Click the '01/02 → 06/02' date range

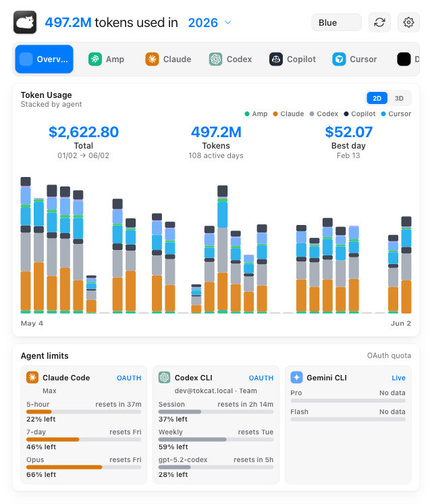click(x=84, y=155)
